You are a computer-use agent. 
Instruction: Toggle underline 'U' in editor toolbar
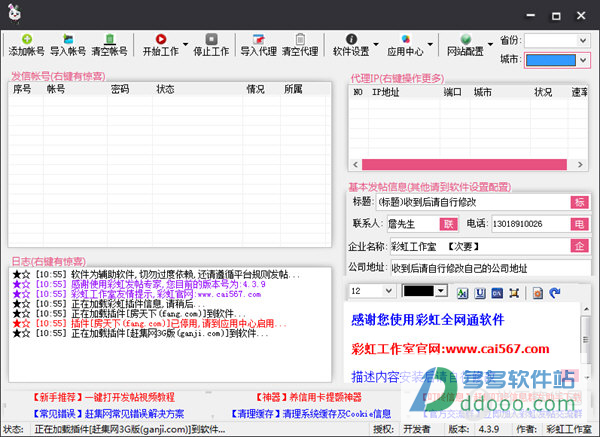(480, 293)
